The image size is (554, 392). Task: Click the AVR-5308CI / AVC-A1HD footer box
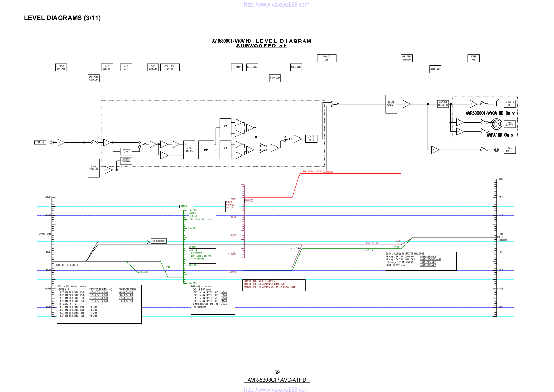(277, 380)
